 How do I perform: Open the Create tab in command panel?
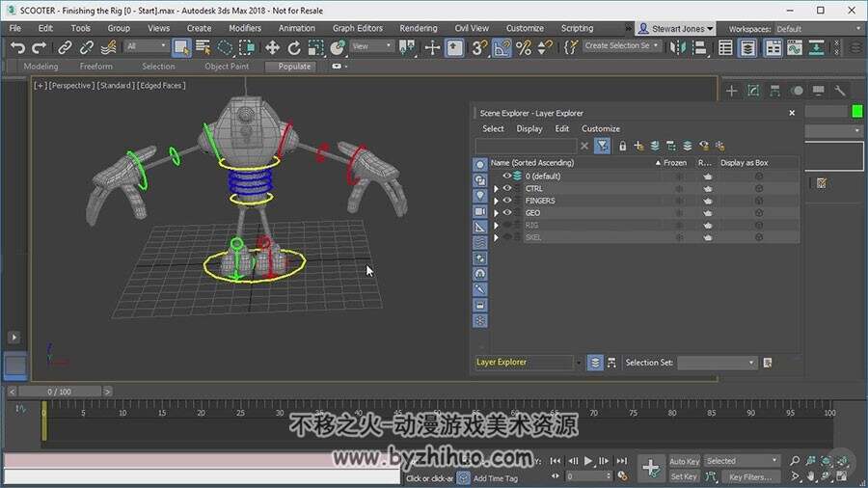click(731, 91)
